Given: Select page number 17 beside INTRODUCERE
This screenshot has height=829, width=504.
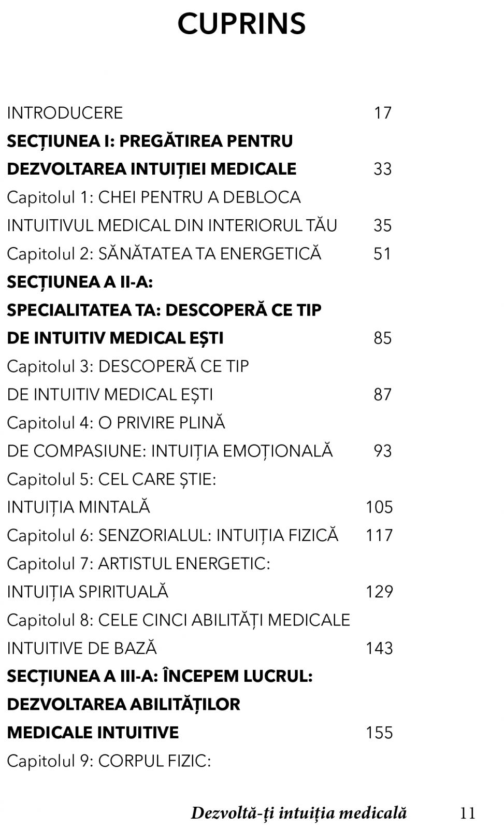Looking at the screenshot, I should tap(382, 113).
